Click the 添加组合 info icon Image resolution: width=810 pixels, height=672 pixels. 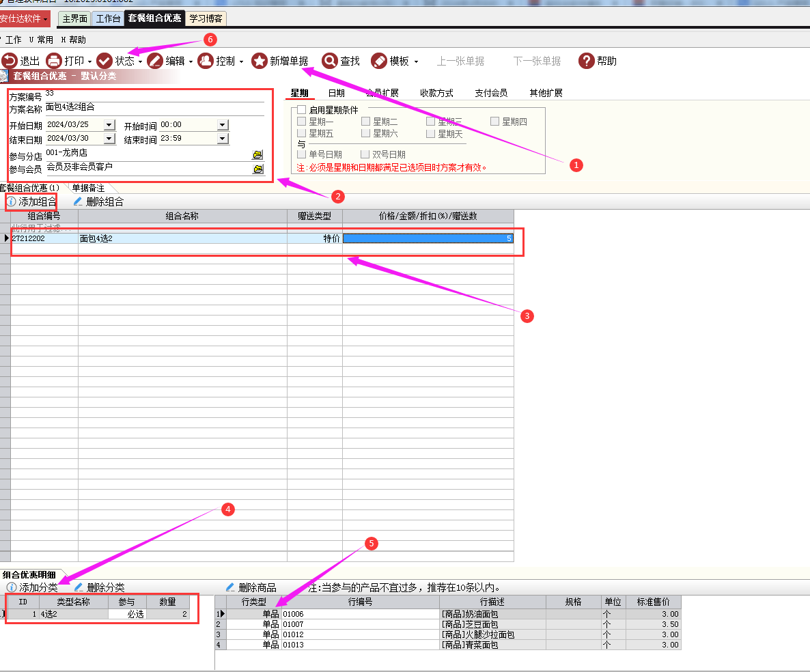[x=12, y=201]
